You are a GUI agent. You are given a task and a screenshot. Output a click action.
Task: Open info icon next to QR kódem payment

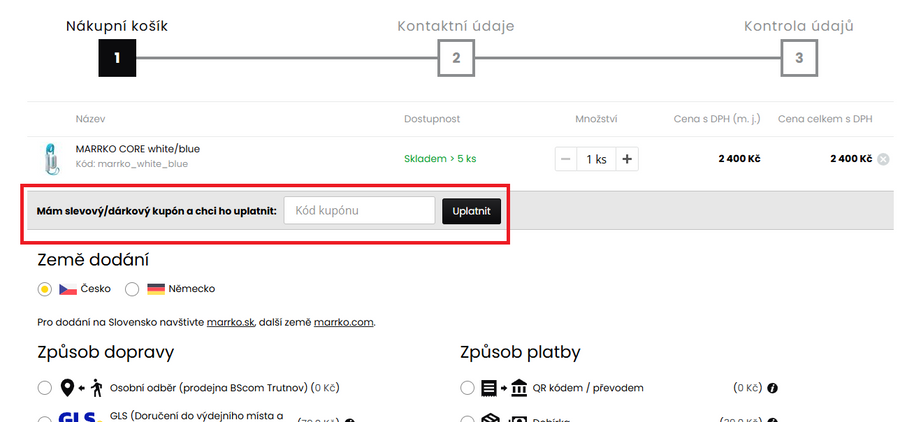point(772,388)
